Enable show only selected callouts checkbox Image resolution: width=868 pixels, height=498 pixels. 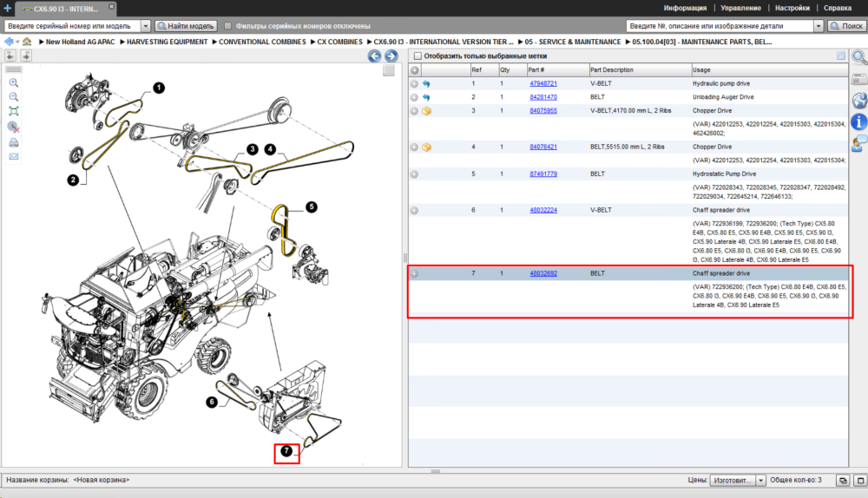click(x=418, y=56)
